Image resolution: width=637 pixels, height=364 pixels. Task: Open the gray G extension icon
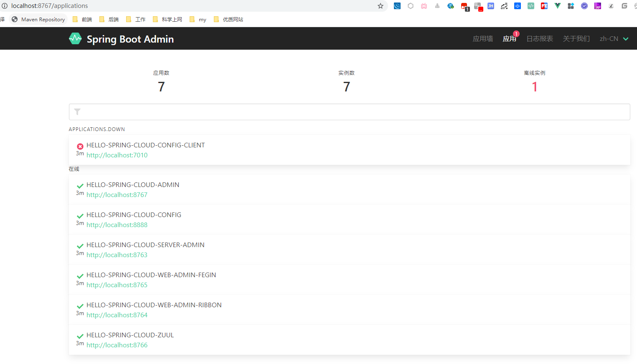624,6
